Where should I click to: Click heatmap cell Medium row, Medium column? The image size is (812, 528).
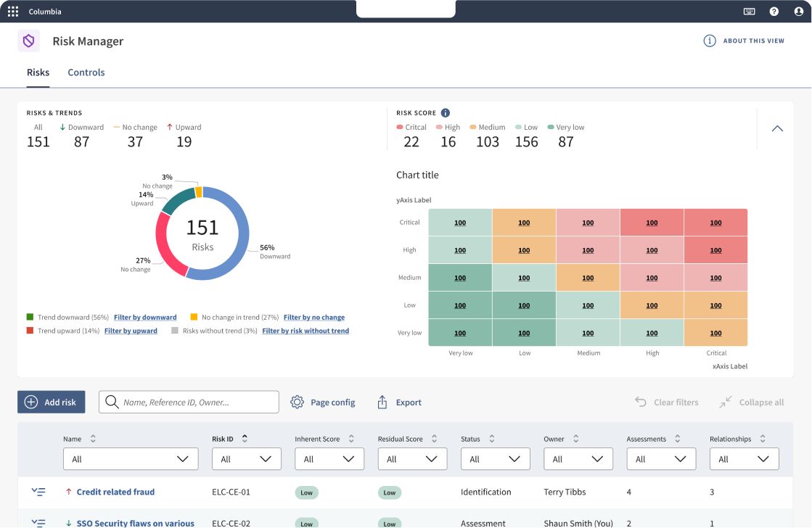point(588,278)
